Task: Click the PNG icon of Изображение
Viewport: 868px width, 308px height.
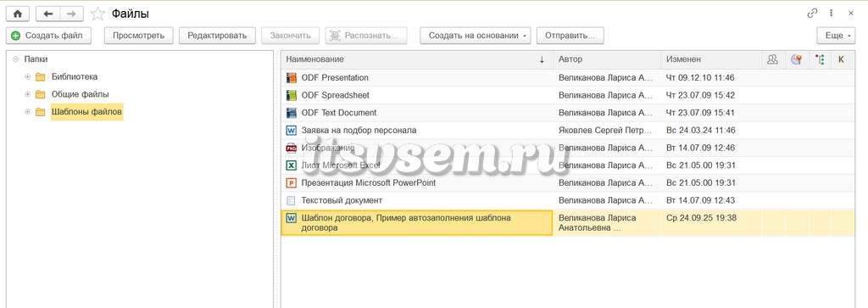Action: tap(292, 148)
